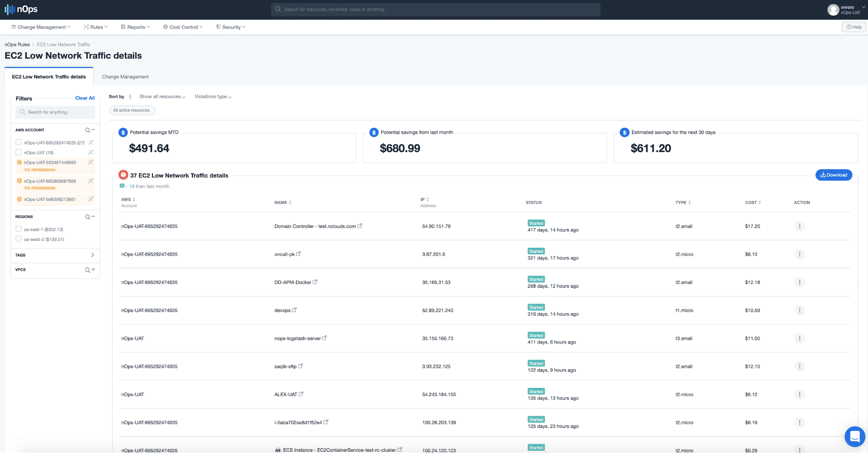Search within AWS Account filter
Screen dimensions: 868x453
pos(87,130)
